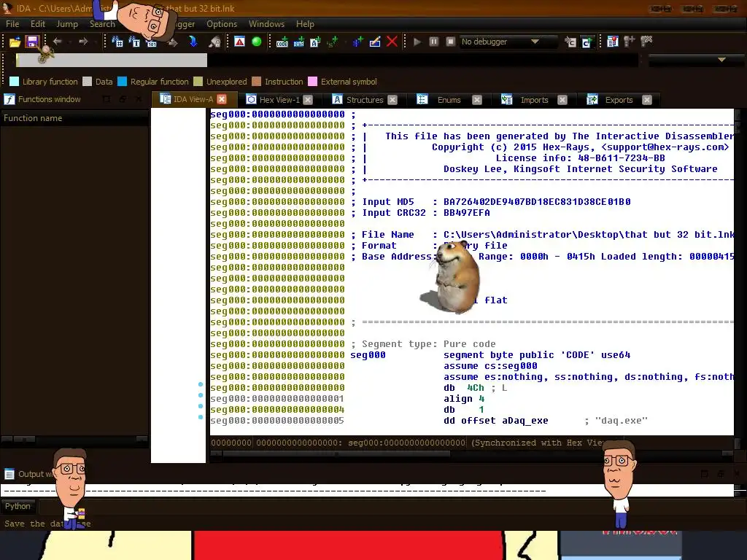Click the Instruction legend color swatch
This screenshot has height=560, width=747.
256,82
